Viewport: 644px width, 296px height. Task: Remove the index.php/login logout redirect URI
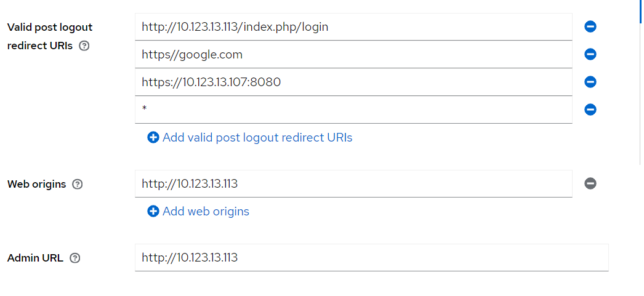(590, 26)
